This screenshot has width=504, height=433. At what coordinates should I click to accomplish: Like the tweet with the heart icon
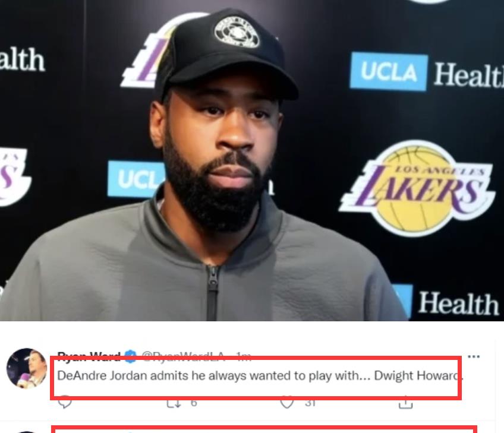[286, 403]
